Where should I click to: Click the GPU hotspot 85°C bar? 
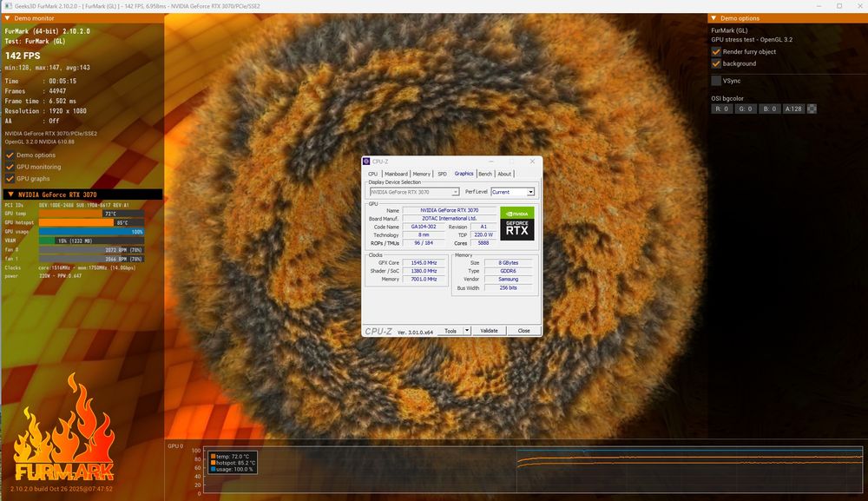(91, 222)
